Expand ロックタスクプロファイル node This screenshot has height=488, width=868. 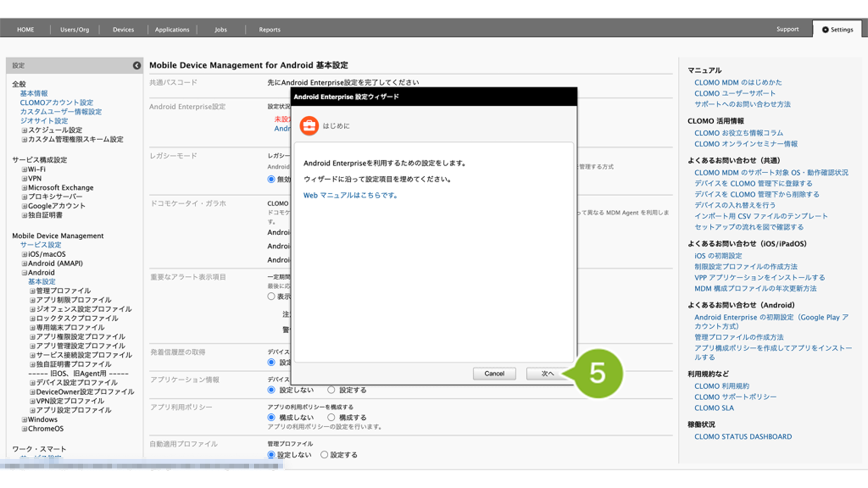point(32,319)
